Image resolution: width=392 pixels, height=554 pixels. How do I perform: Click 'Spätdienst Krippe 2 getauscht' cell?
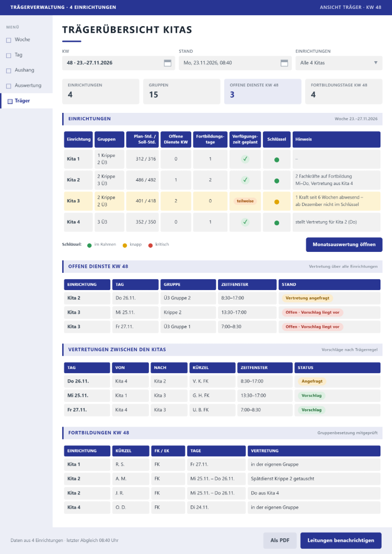pos(314,479)
